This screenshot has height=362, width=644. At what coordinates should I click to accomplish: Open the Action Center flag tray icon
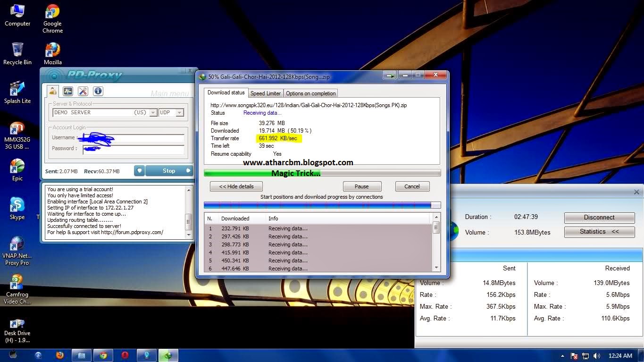pyautogui.click(x=574, y=356)
